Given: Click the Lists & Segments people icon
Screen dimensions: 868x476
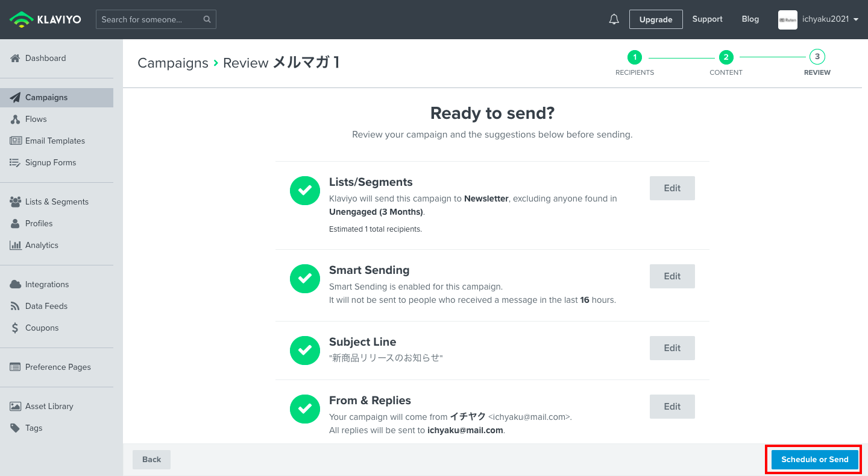Looking at the screenshot, I should [16, 202].
